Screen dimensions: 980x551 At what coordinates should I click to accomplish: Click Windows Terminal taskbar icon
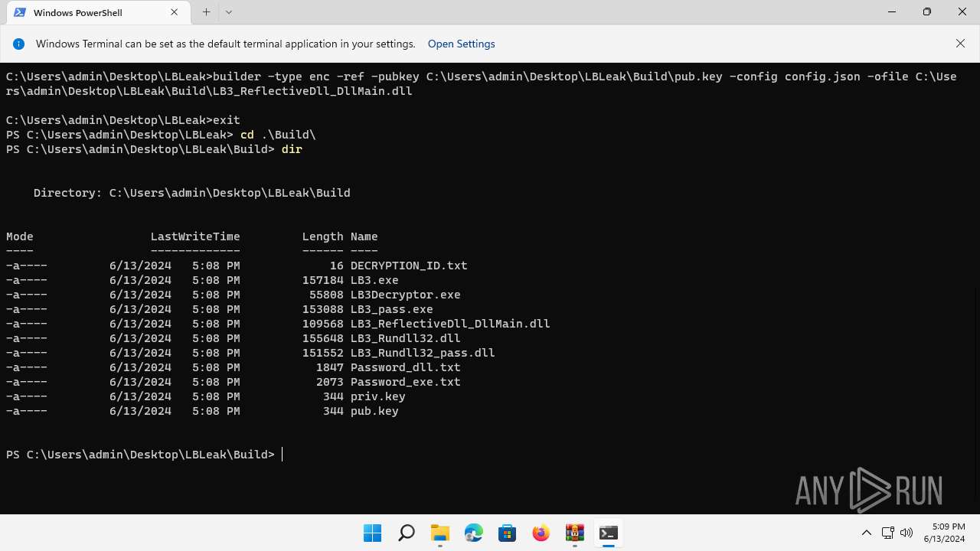[x=608, y=533]
